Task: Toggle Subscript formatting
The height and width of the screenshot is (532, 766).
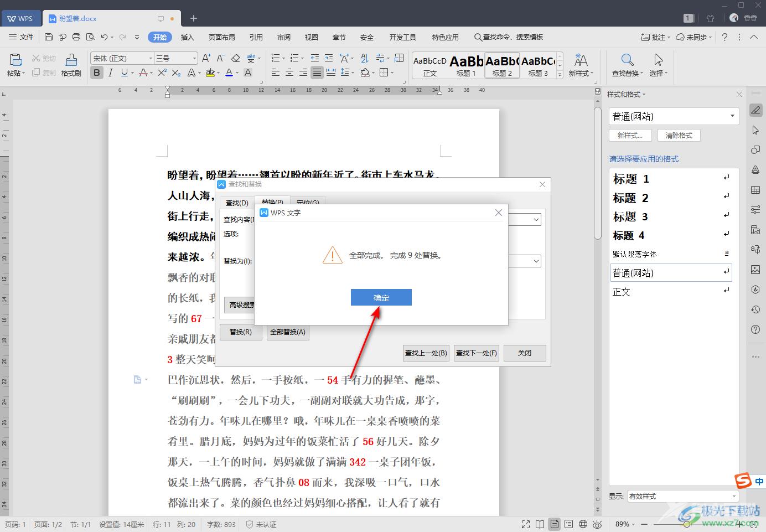Action: (176, 73)
